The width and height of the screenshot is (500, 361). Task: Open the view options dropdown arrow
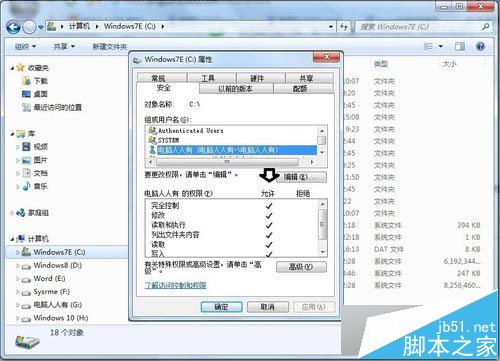coord(441,46)
